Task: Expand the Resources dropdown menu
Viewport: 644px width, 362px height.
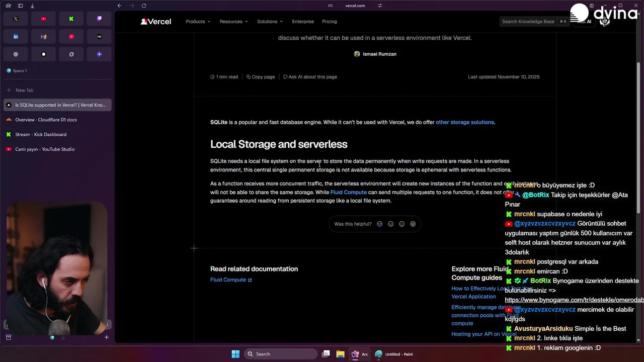Action: click(234, 22)
